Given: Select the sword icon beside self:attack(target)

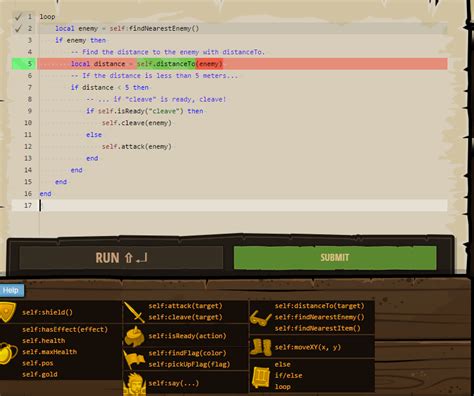Looking at the screenshot, I should click(134, 312).
